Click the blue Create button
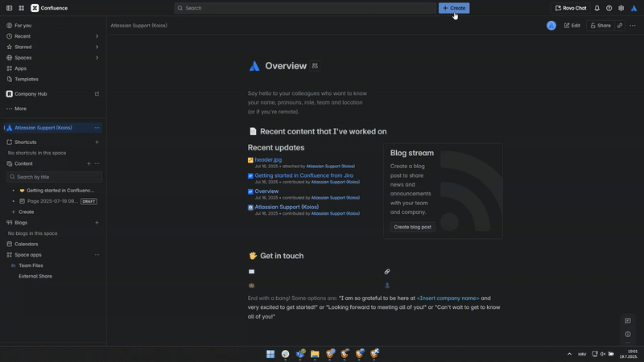The height and width of the screenshot is (362, 644). tap(454, 8)
